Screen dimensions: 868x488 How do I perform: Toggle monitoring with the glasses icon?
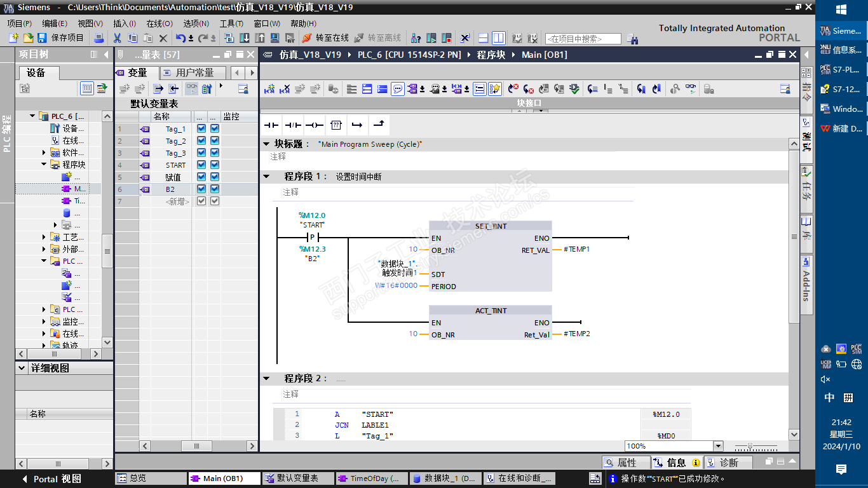(x=691, y=89)
